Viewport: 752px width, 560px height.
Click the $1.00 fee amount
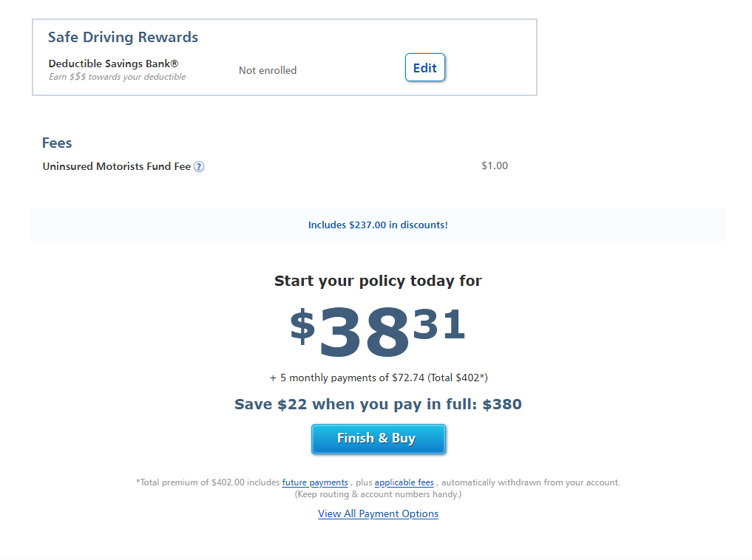494,165
